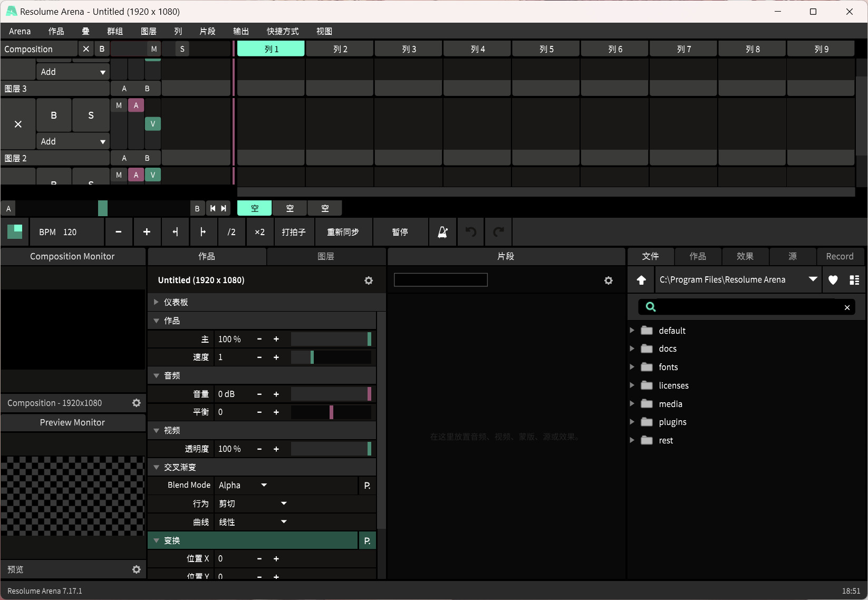Clear Layer 3 with X button

[18, 124]
